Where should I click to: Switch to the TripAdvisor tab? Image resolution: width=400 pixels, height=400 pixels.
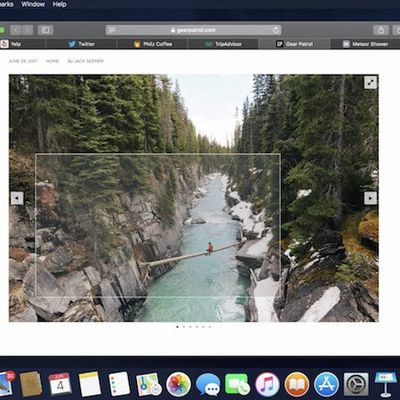pos(223,44)
